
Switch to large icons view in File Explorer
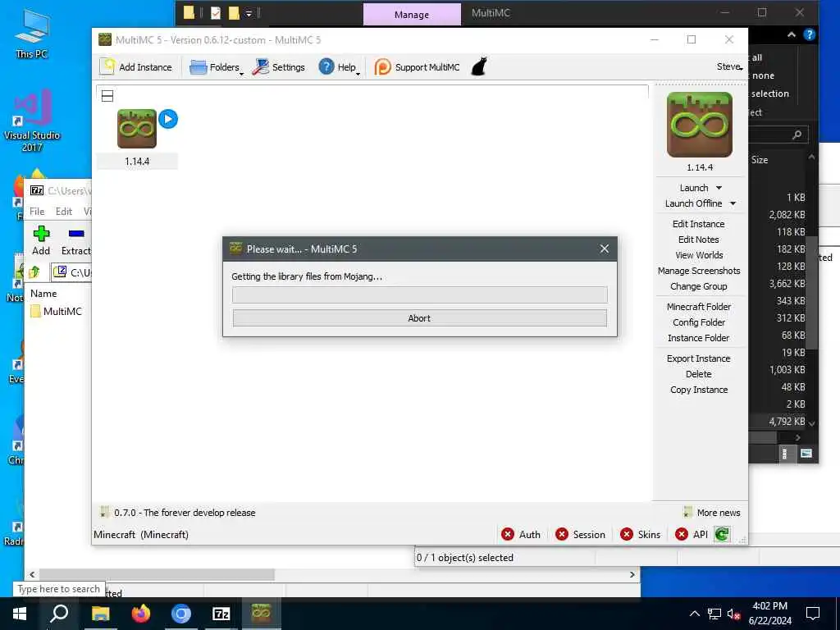tap(806, 454)
